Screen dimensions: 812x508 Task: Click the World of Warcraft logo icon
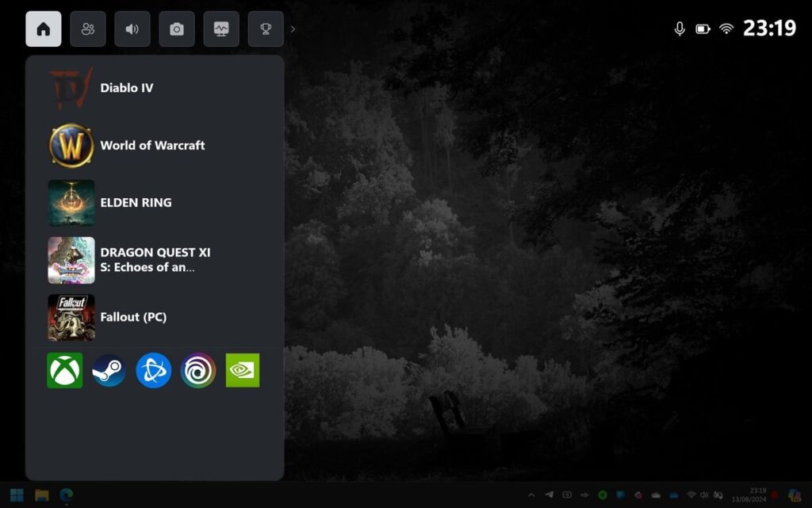pos(71,145)
